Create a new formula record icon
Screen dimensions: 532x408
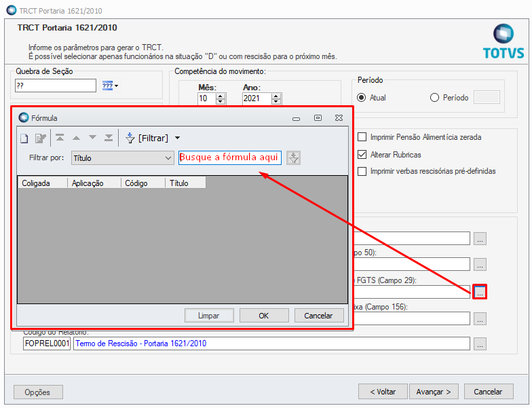tap(24, 138)
